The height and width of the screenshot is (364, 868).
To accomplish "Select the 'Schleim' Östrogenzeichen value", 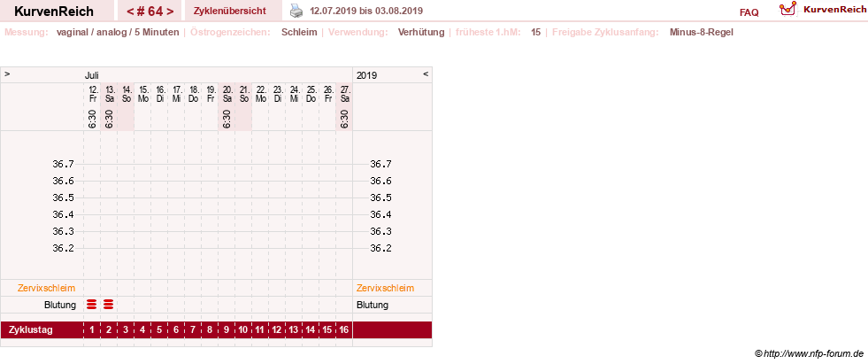I will 299,32.
